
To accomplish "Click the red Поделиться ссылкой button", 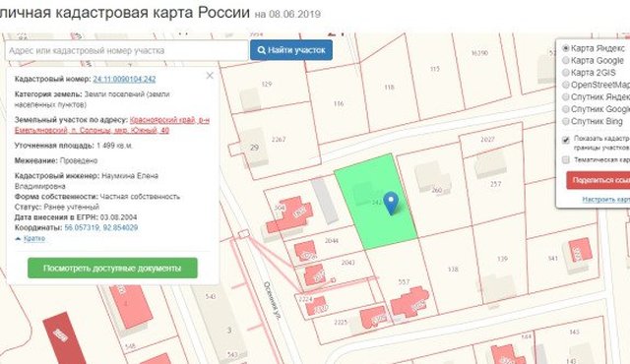I will pyautogui.click(x=598, y=180).
